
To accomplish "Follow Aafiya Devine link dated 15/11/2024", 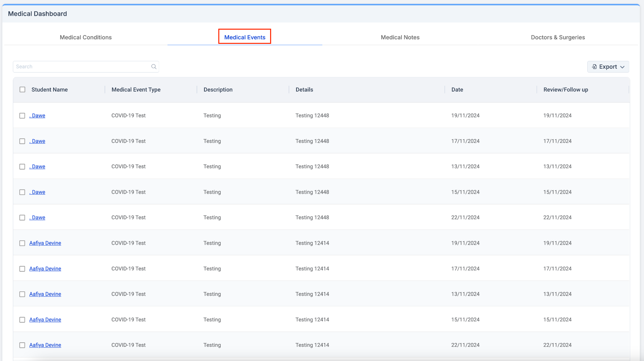I will [x=45, y=319].
